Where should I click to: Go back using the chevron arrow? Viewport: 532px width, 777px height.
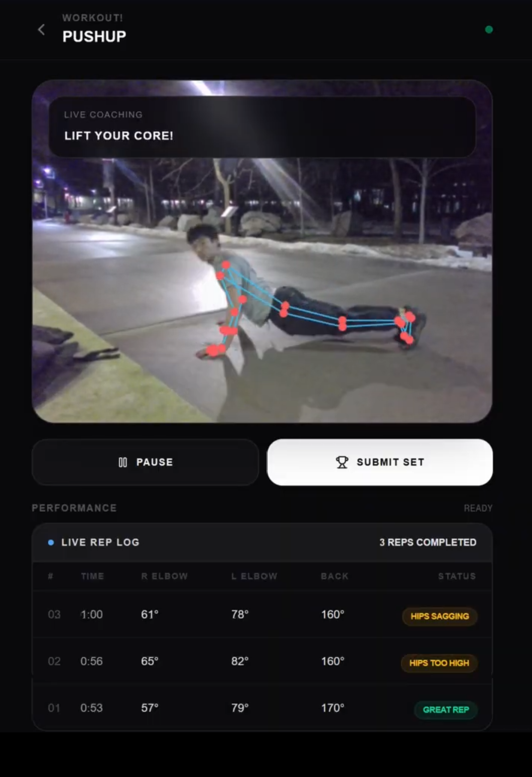pos(42,30)
